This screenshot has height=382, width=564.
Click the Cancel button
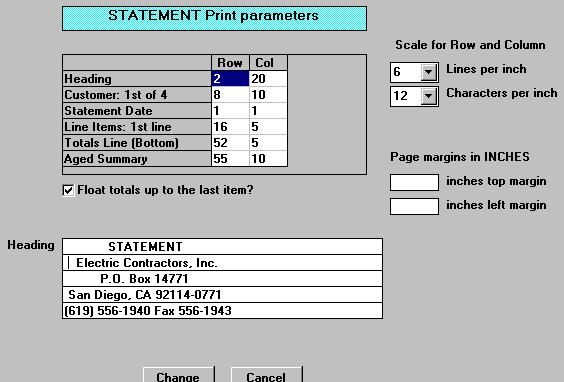(266, 375)
